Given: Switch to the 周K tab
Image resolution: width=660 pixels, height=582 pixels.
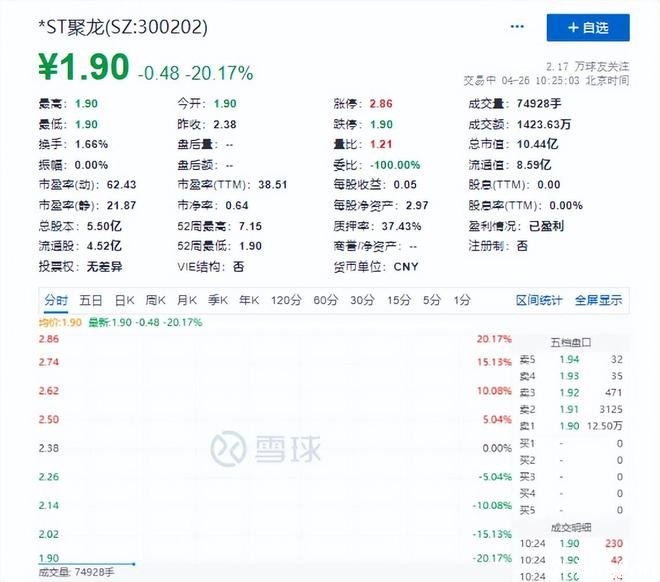Looking at the screenshot, I should click(x=155, y=300).
